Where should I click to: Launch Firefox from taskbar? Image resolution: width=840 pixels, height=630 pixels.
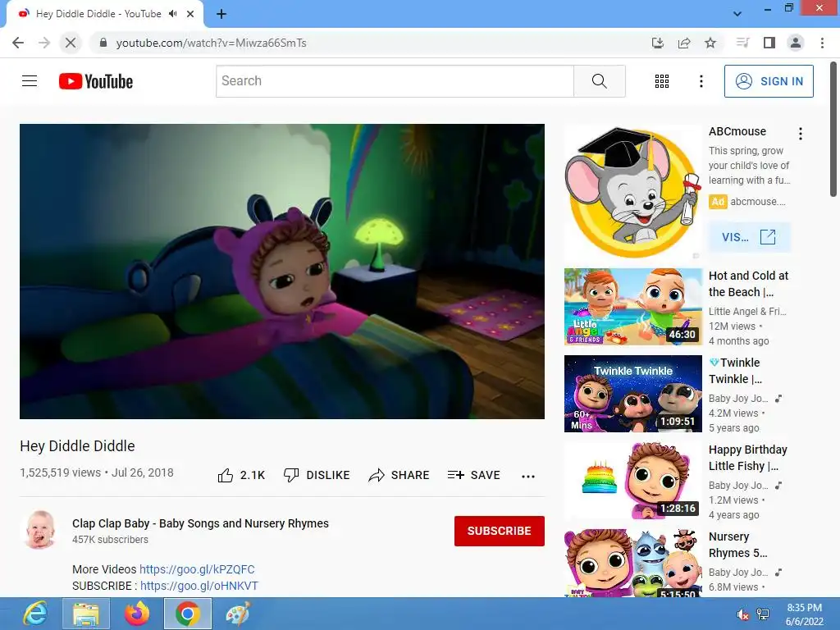tap(137, 614)
